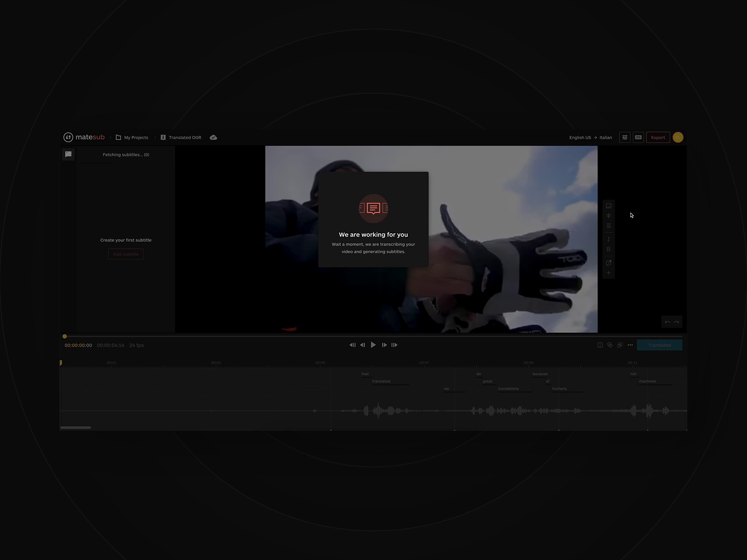Click the undo arrow
This screenshot has width=747, height=560.
click(x=667, y=322)
